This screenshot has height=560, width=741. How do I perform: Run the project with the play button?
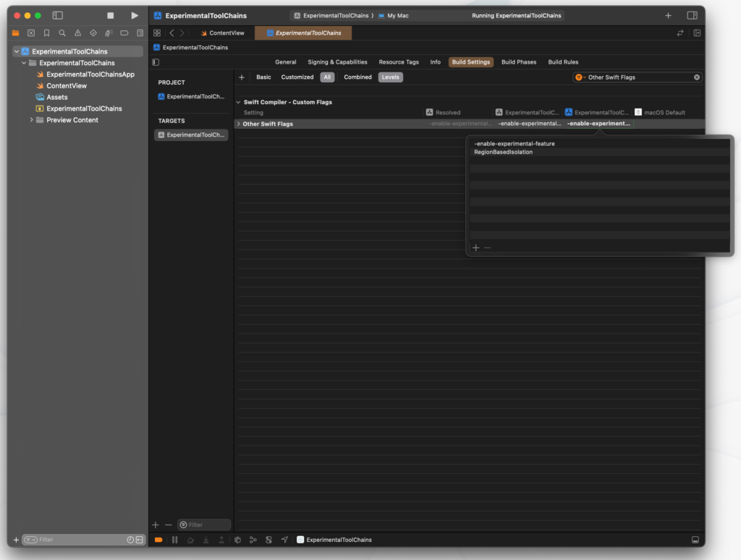point(134,16)
